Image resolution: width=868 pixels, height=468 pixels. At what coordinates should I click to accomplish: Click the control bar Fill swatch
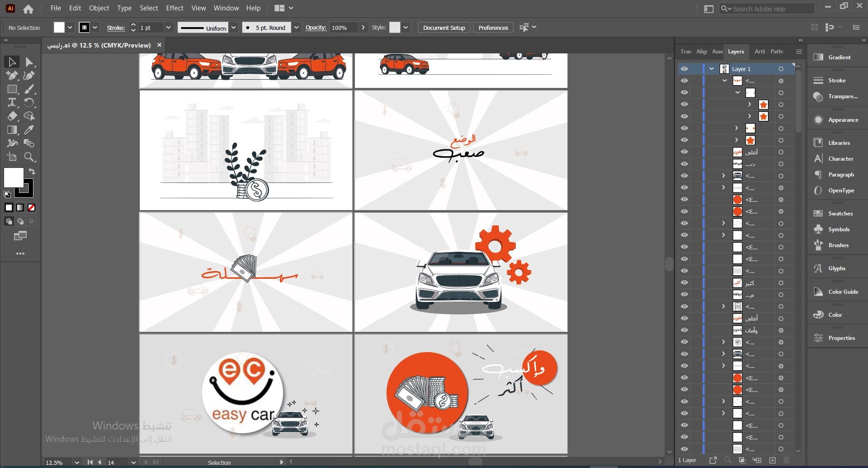tap(59, 28)
